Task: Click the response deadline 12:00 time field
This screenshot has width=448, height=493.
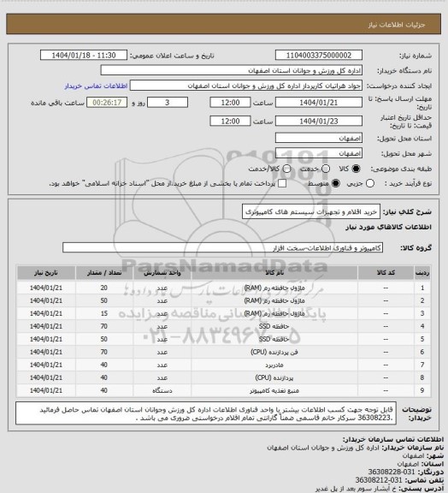Action: [x=230, y=103]
